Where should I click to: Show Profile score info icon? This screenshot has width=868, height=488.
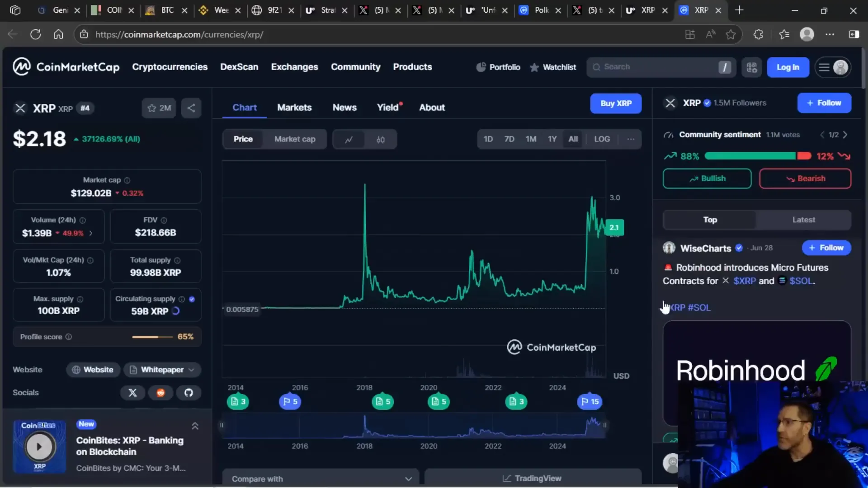tap(69, 337)
